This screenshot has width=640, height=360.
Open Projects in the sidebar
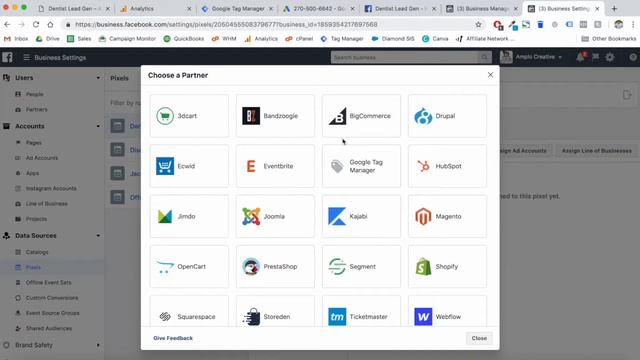(x=36, y=219)
